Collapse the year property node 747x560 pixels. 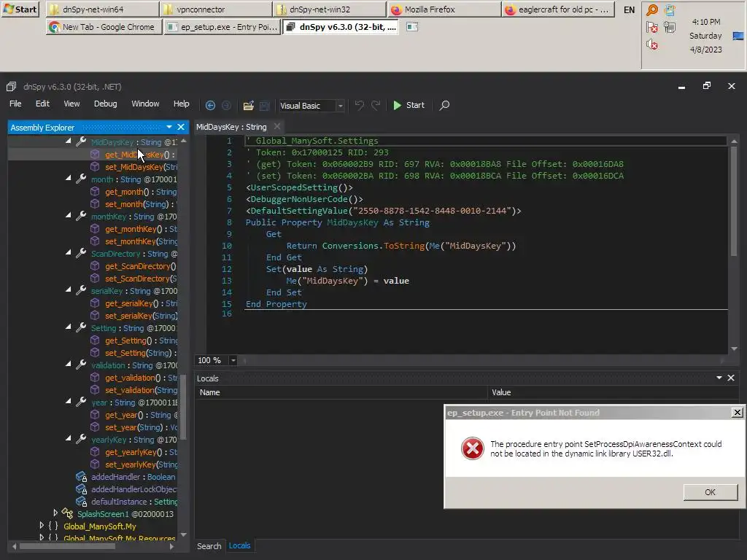click(x=68, y=401)
